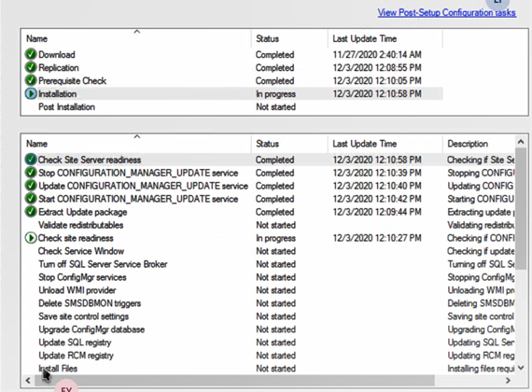Click the vertical scrollbar down arrow
Image resolution: width=532 pixels, height=392 pixels.
tap(521, 368)
